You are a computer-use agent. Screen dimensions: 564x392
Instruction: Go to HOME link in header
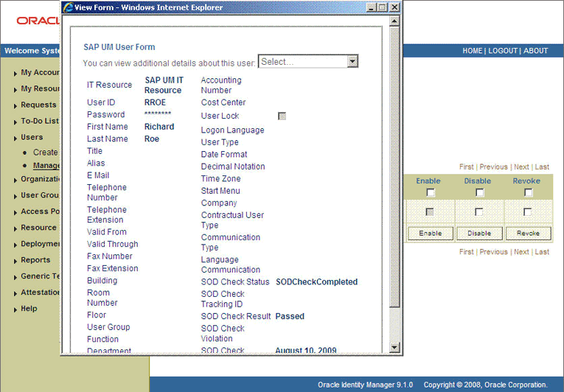pyautogui.click(x=472, y=51)
